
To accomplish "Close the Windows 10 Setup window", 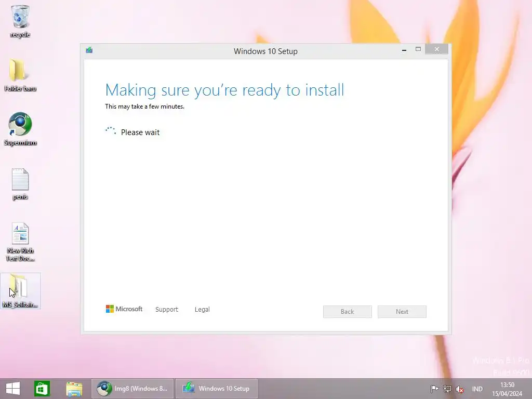I will click(x=436, y=49).
